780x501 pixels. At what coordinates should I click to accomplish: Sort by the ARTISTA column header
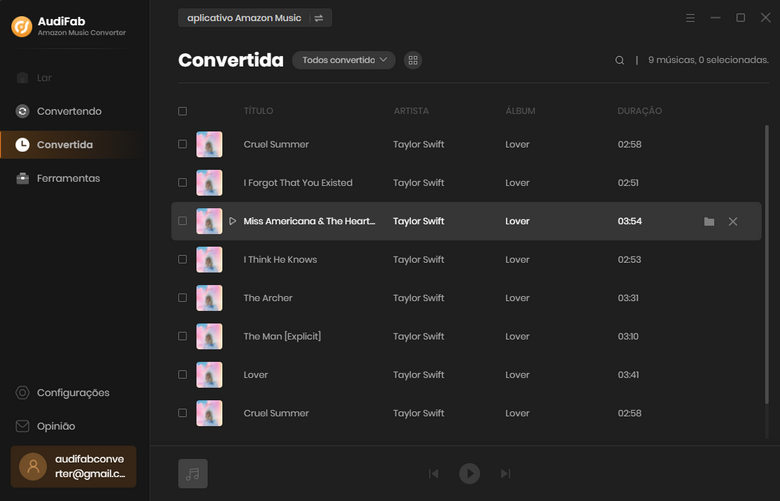click(411, 111)
